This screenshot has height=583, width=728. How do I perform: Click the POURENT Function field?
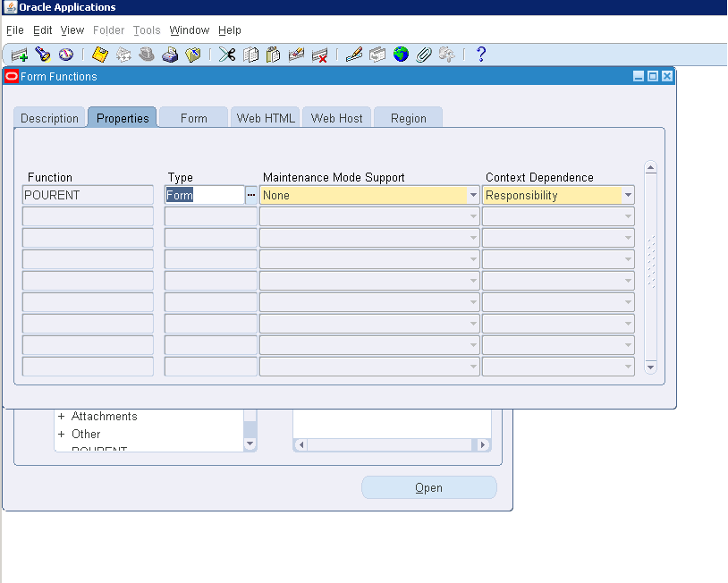click(88, 195)
